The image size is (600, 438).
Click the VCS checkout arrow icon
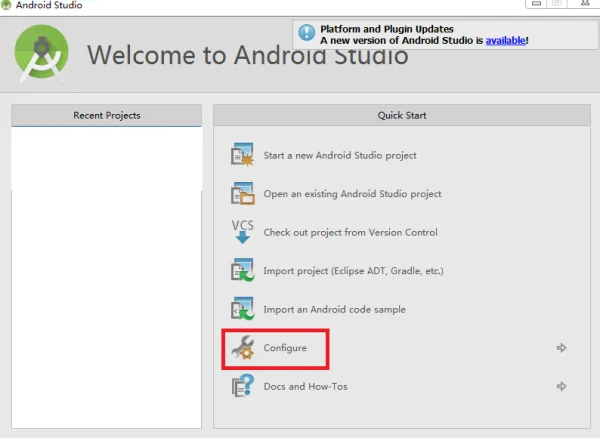click(x=243, y=232)
